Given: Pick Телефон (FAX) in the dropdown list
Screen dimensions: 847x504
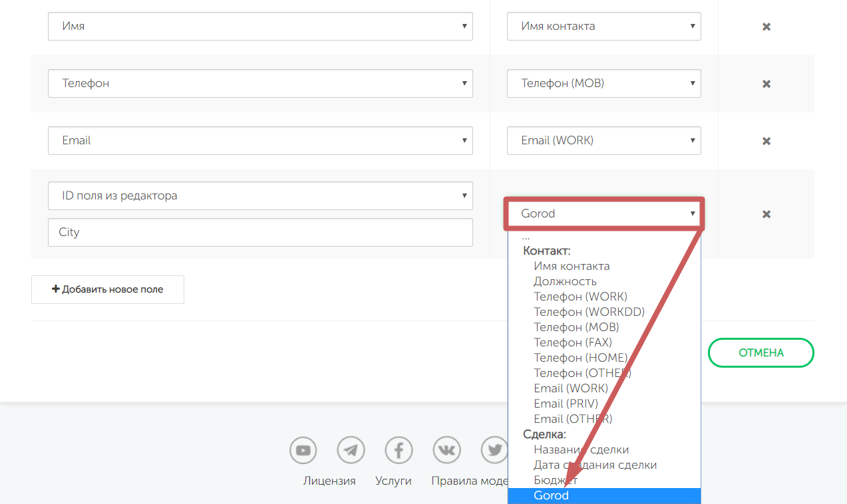Looking at the screenshot, I should click(572, 342).
